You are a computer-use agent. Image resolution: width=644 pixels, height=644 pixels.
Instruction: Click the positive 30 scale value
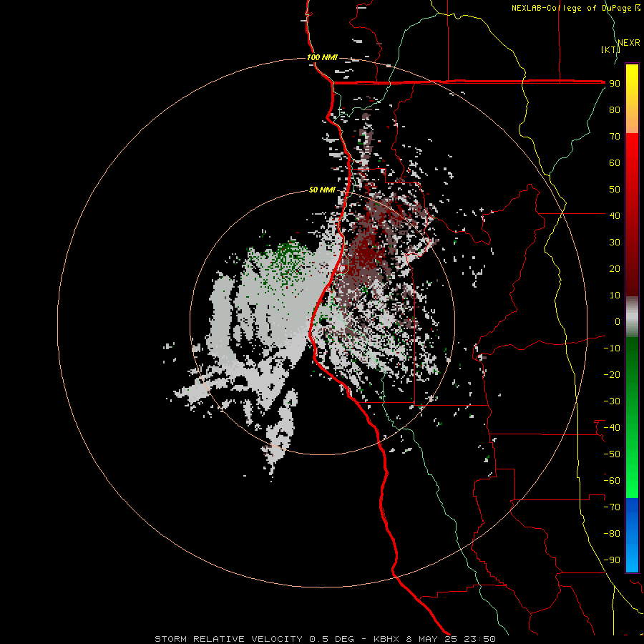[x=615, y=243]
